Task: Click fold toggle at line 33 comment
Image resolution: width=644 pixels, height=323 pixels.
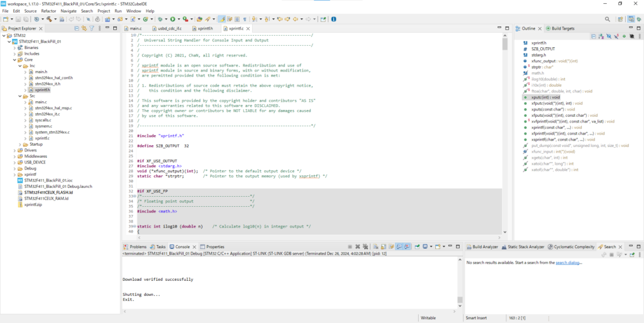Action: pos(135,196)
